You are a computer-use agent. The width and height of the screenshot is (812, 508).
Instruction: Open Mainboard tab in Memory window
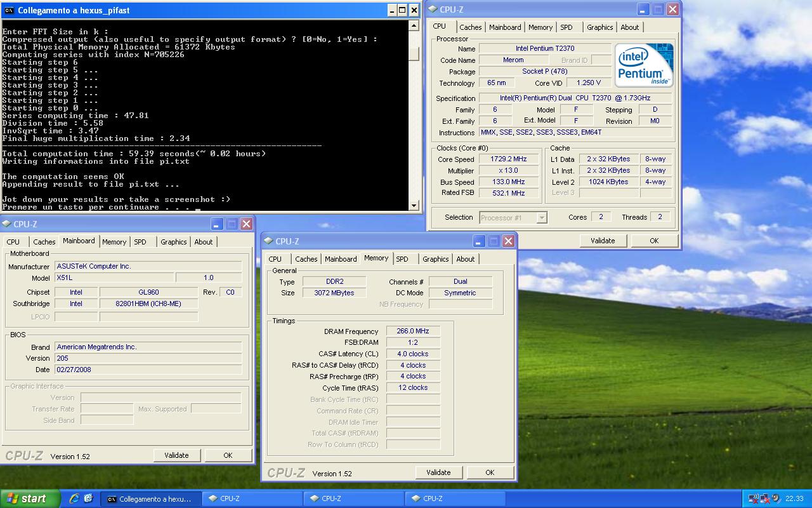point(341,259)
